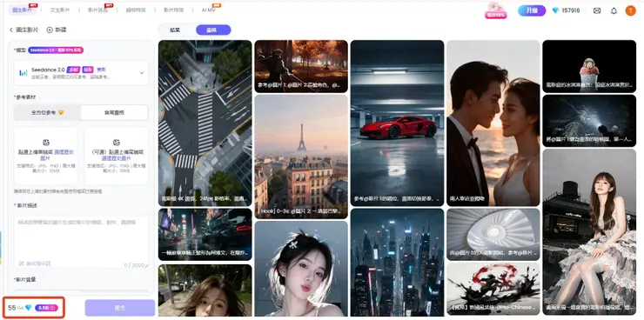Open the dark cave flashlight thumbnail
Image resolution: width=644 pixels, height=320 pixels.
pyautogui.click(x=589, y=121)
